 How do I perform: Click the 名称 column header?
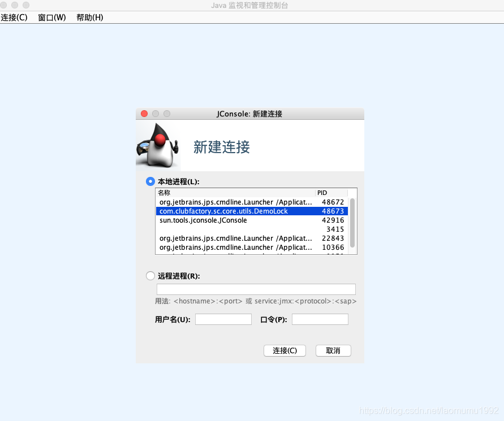pos(236,193)
